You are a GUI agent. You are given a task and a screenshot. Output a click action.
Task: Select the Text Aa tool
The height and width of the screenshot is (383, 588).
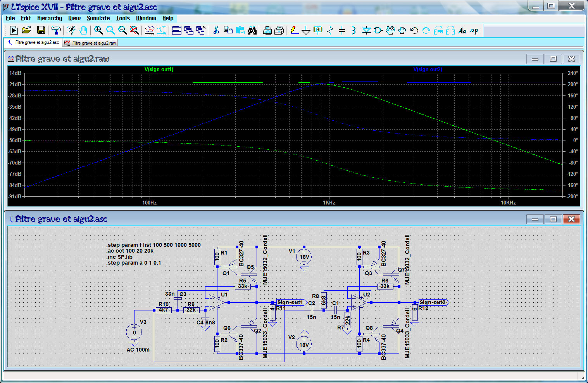tap(462, 30)
